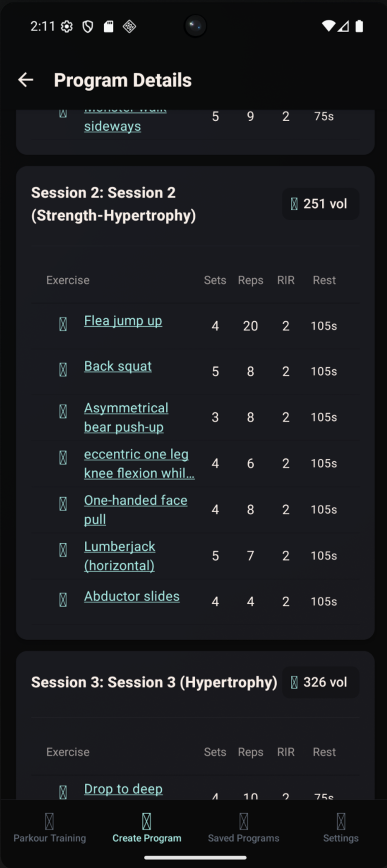Tap the icon beside Lumberjack (horizontal)

[63, 550]
